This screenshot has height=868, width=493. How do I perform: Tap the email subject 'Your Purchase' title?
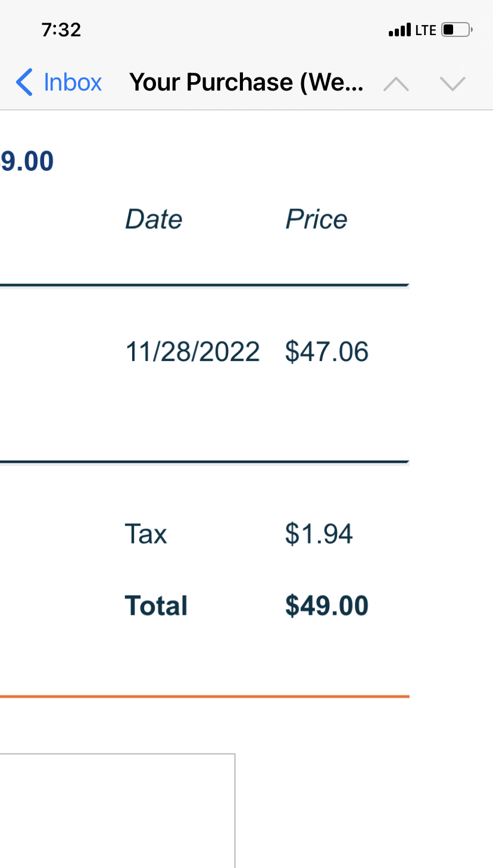coord(246,82)
